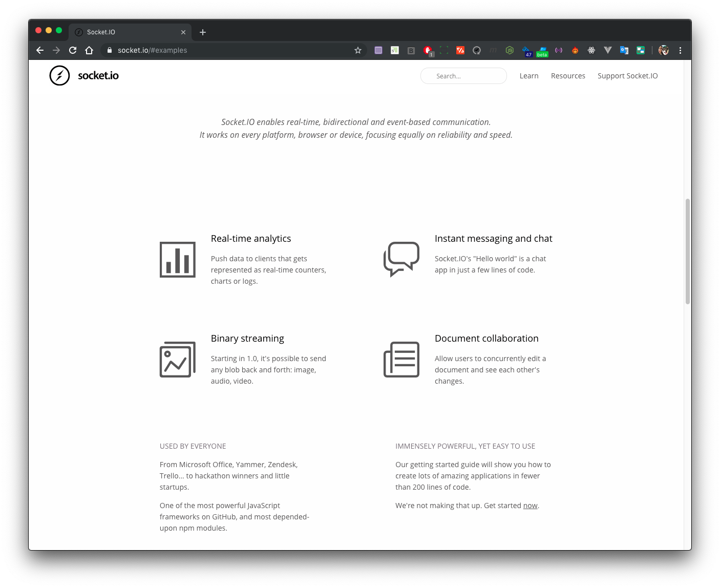The height and width of the screenshot is (588, 720).
Task: Reload the socket.io page
Action: tap(73, 50)
